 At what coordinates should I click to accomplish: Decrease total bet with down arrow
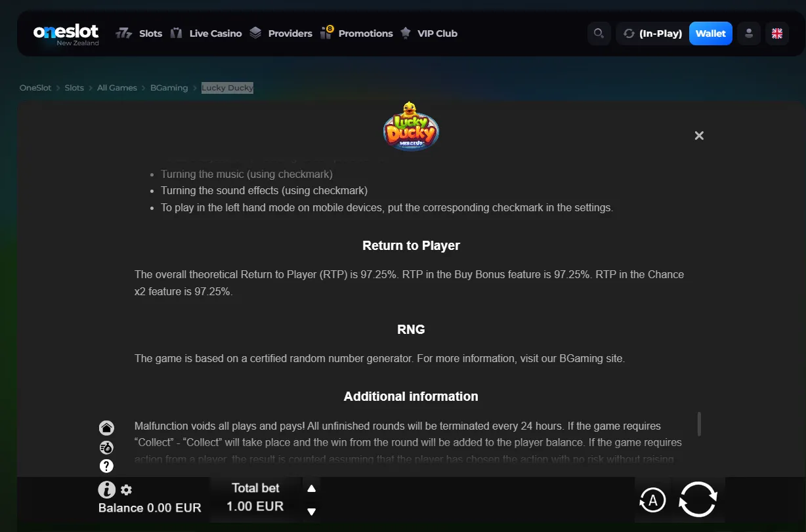312,512
